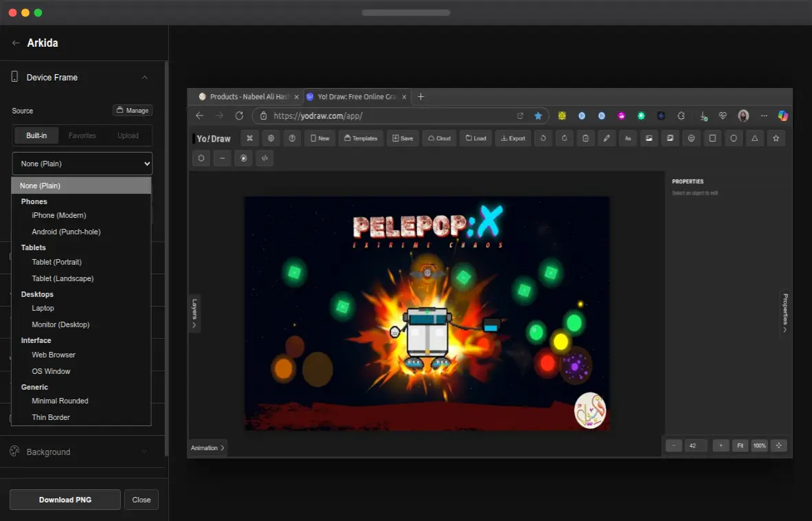Image resolution: width=812 pixels, height=521 pixels.
Task: Choose OS Window frame option
Action: pyautogui.click(x=81, y=371)
